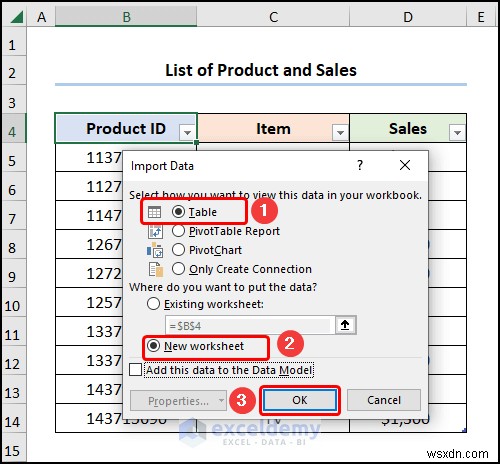
Task: Open the Item column filter dropdown
Action: [x=340, y=133]
